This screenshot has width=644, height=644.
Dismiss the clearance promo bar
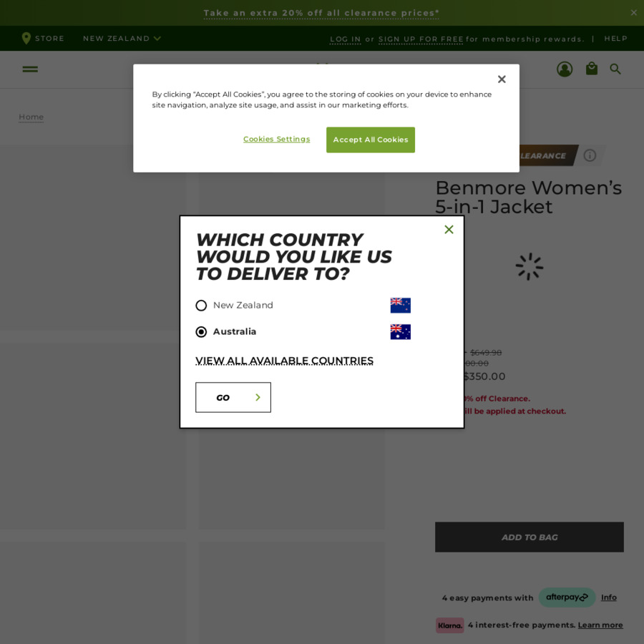(x=633, y=13)
